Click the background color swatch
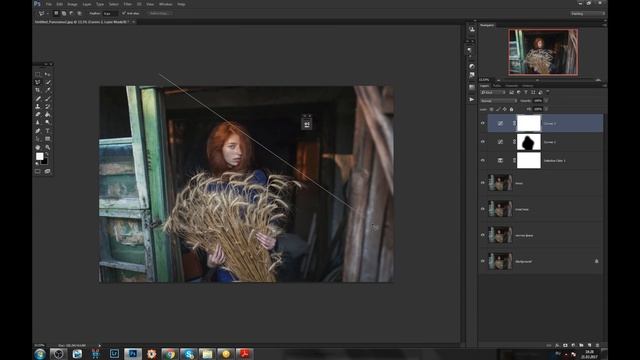 click(x=44, y=162)
